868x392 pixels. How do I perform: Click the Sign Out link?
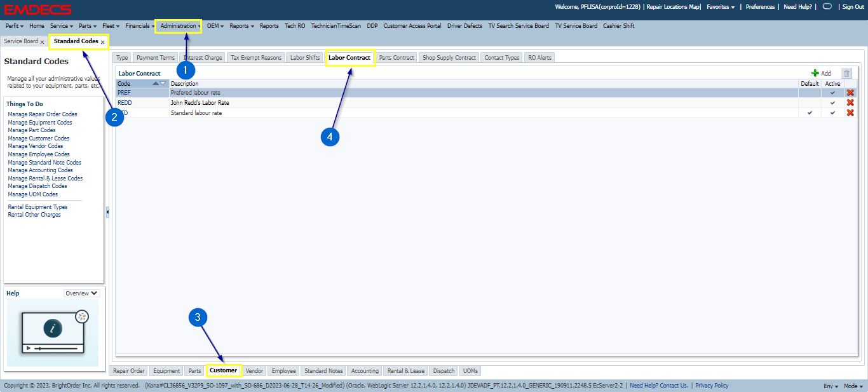pyautogui.click(x=853, y=7)
